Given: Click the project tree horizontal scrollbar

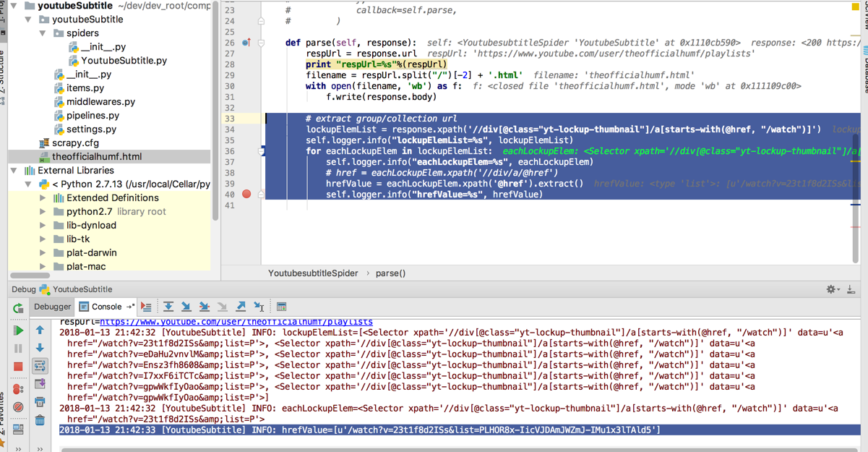Looking at the screenshot, I should pyautogui.click(x=30, y=275).
